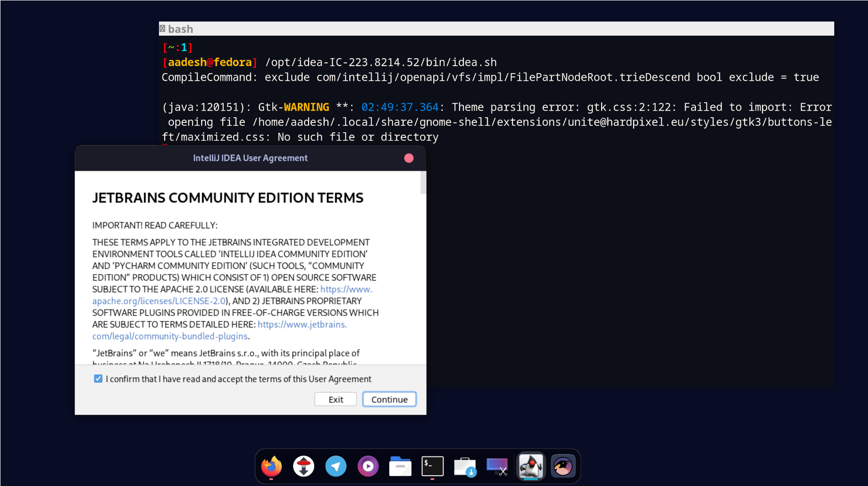Open the software installer briefcase icon

pyautogui.click(x=464, y=466)
